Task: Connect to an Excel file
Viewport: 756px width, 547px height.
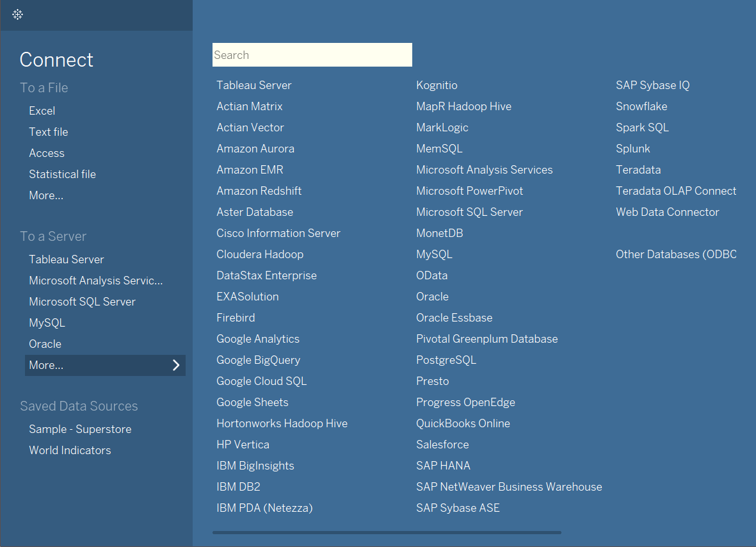Action: [x=42, y=110]
